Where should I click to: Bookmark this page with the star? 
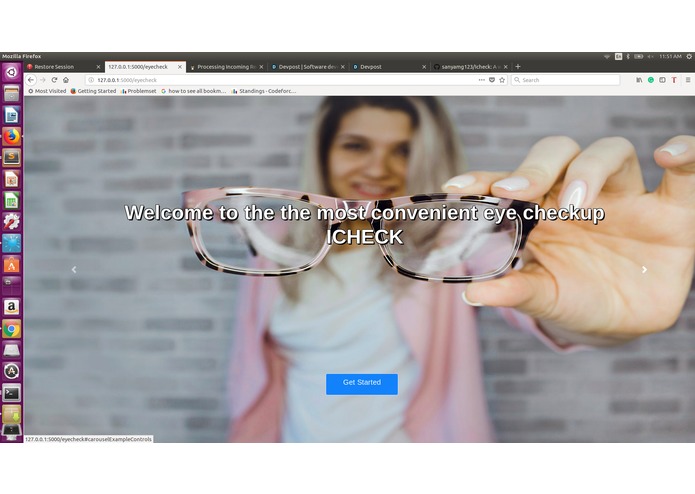(502, 80)
